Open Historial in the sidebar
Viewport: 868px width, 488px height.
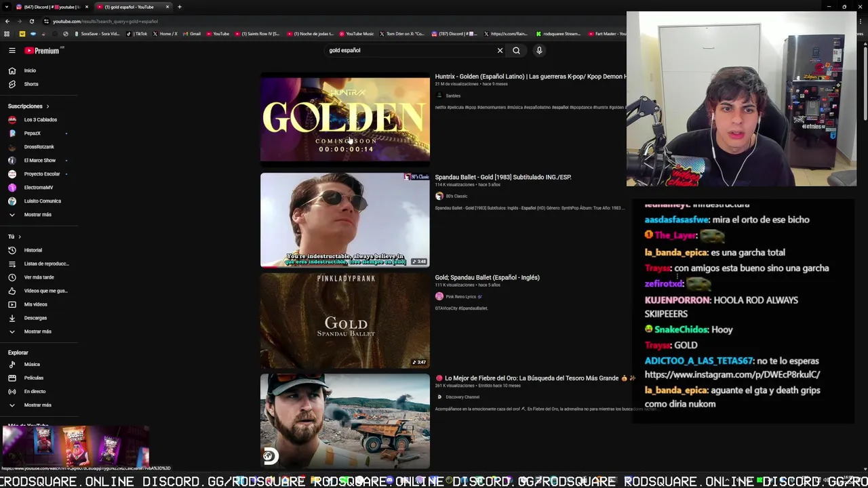(x=33, y=250)
